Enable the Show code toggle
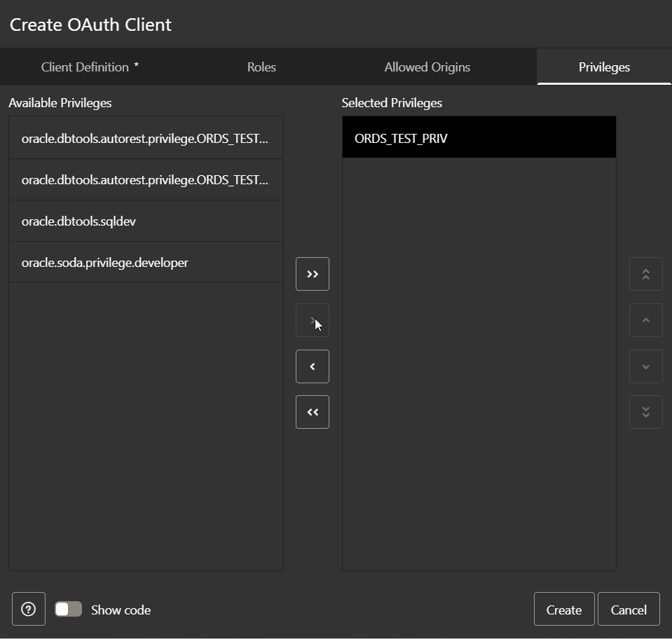Viewport: 672px width, 639px height. (68, 609)
